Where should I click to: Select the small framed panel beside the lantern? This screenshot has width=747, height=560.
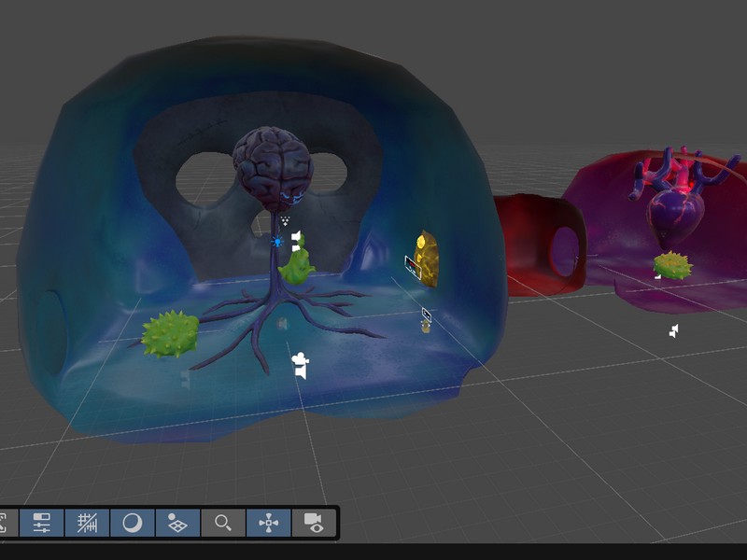[x=413, y=267]
